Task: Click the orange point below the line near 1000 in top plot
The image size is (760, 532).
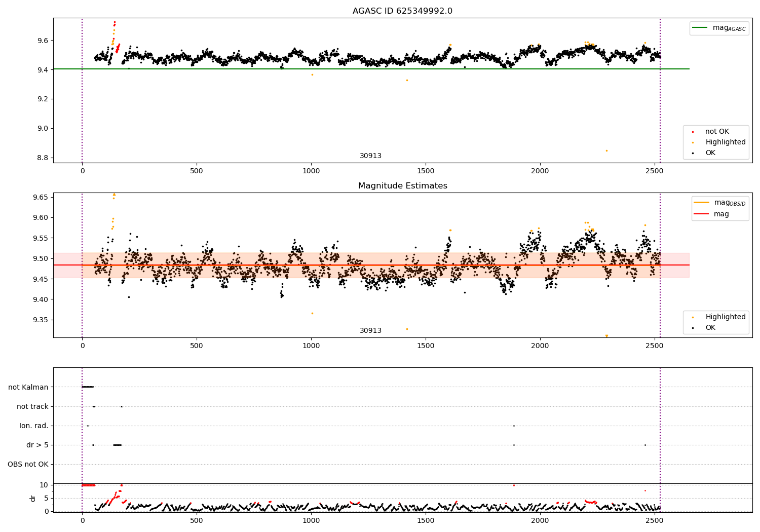Action: pyautogui.click(x=312, y=74)
